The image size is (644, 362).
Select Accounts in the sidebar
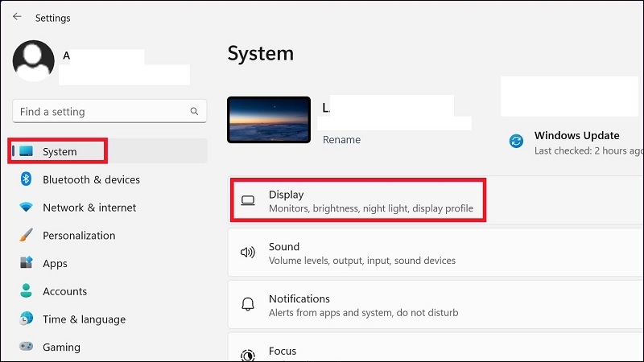pos(109,291)
